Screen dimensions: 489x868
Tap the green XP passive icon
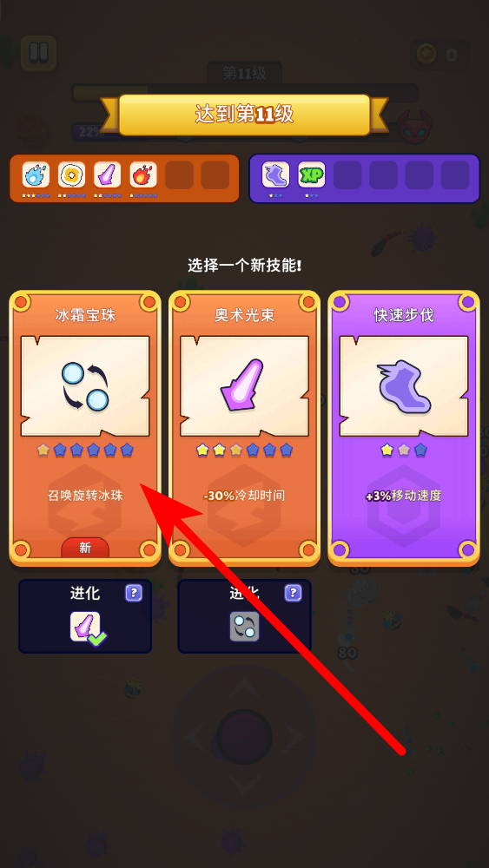(x=311, y=175)
